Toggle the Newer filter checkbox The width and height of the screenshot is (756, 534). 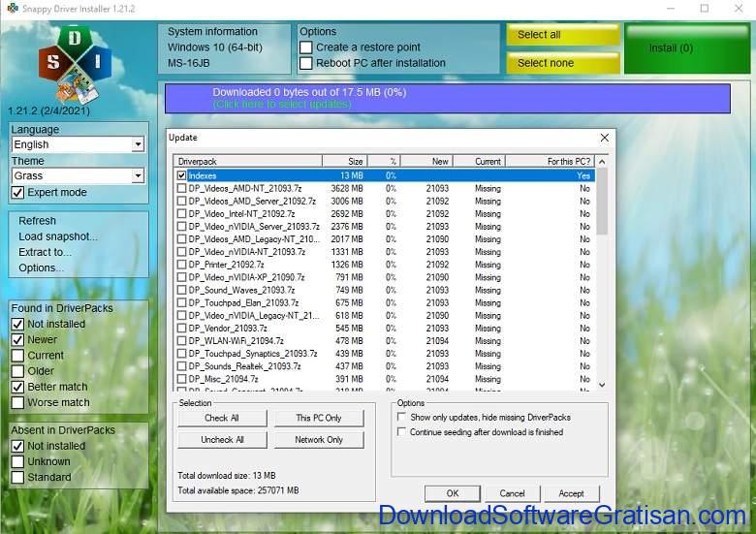tap(17, 340)
